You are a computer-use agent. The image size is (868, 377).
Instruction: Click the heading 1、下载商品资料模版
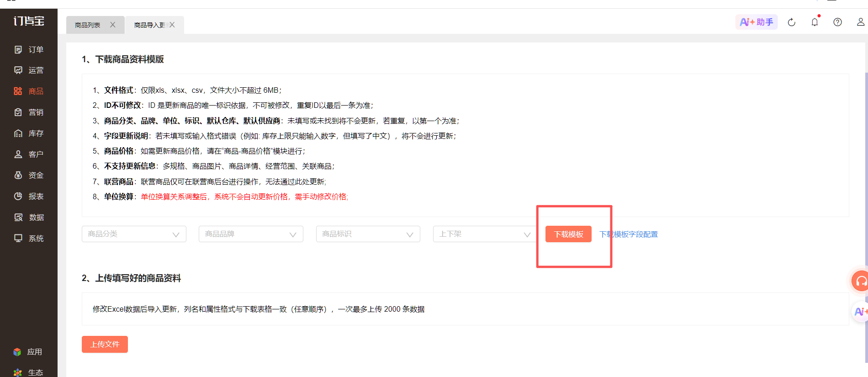[x=123, y=59]
